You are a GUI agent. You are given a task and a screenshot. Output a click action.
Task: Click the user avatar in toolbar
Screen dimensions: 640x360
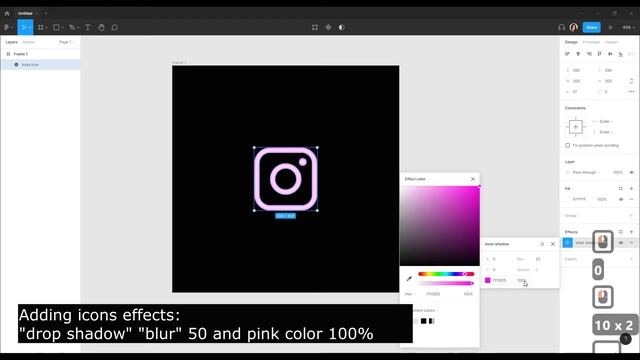point(573,27)
